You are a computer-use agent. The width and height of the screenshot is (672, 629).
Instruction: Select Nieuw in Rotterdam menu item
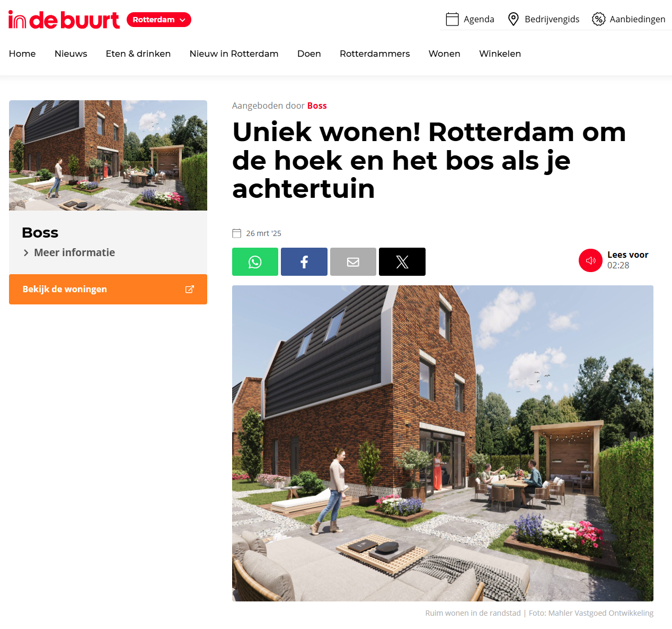pos(234,54)
